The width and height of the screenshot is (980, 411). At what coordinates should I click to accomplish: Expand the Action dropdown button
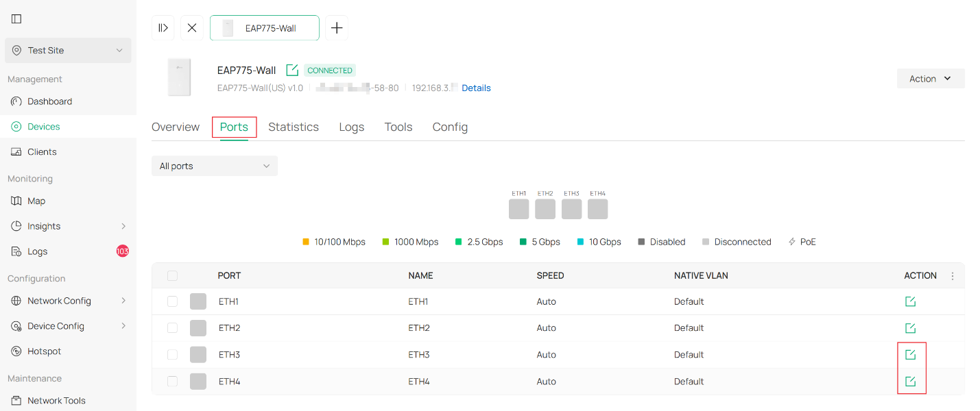930,79
